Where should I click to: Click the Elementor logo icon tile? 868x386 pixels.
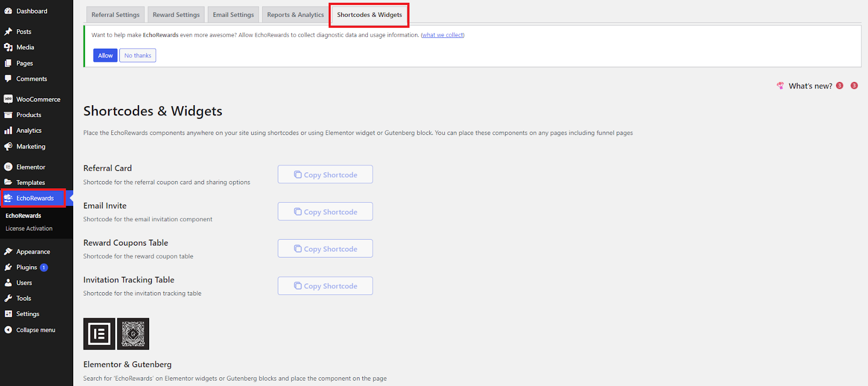tap(99, 334)
